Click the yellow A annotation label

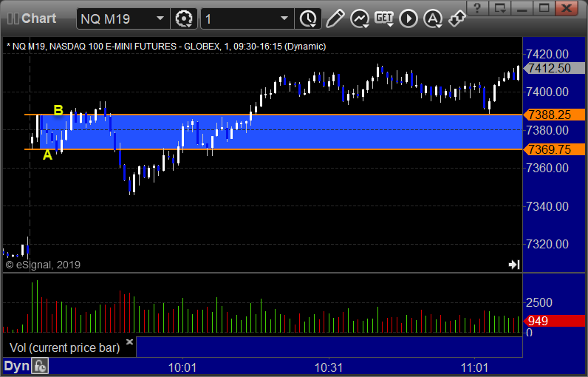[47, 154]
